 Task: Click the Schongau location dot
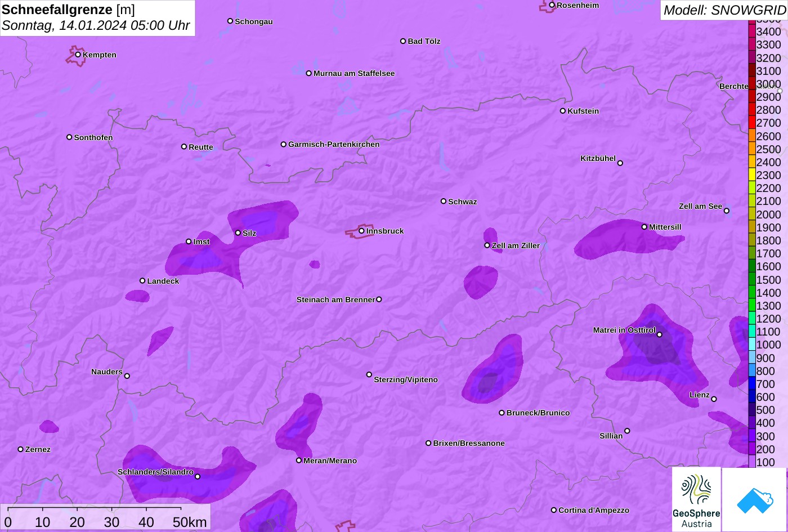coord(230,21)
